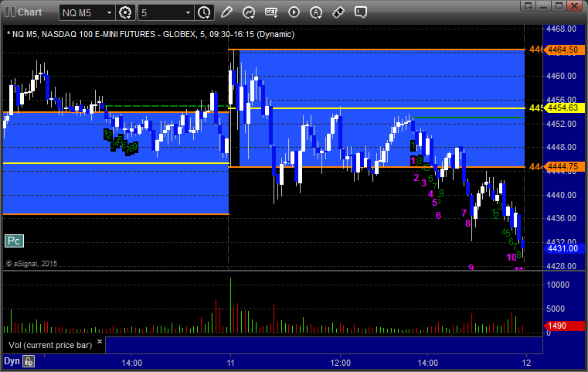
Task: Close the Vol current price bar tab
Action: [x=100, y=342]
